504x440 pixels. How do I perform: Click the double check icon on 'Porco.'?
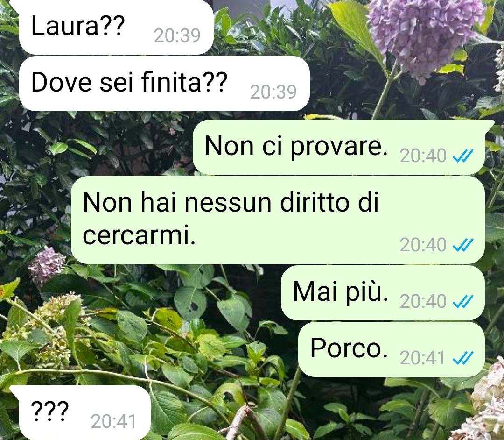tap(462, 358)
